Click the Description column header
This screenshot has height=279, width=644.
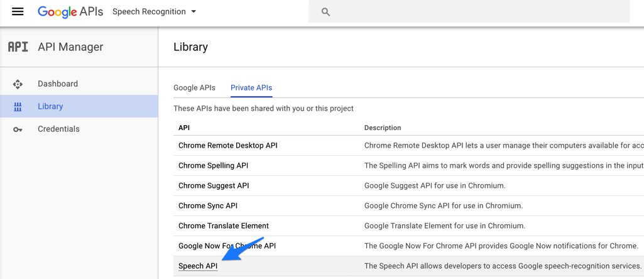pos(383,128)
